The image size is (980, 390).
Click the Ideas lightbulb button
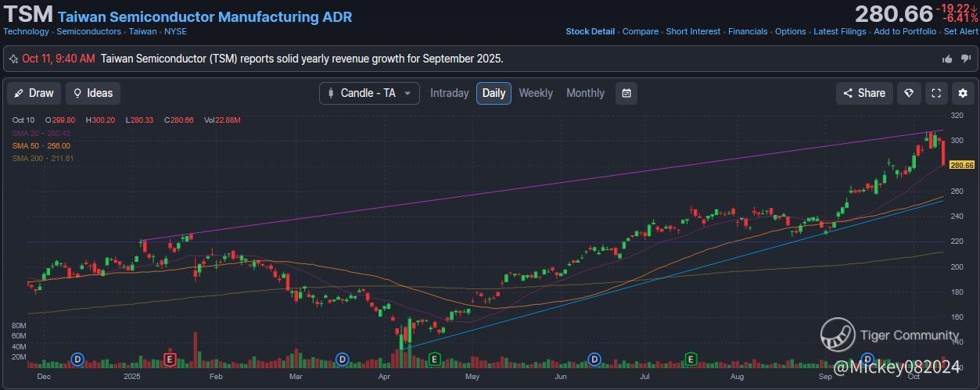[x=92, y=93]
